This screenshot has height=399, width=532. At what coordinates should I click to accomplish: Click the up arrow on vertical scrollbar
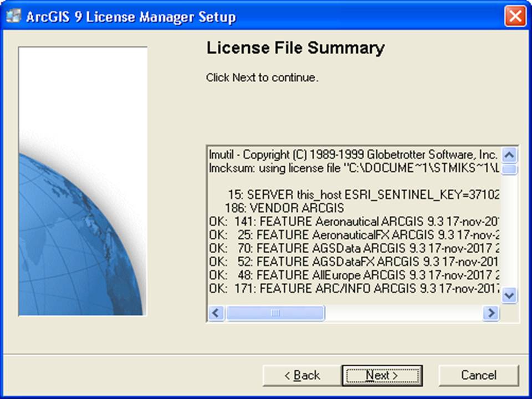(508, 155)
